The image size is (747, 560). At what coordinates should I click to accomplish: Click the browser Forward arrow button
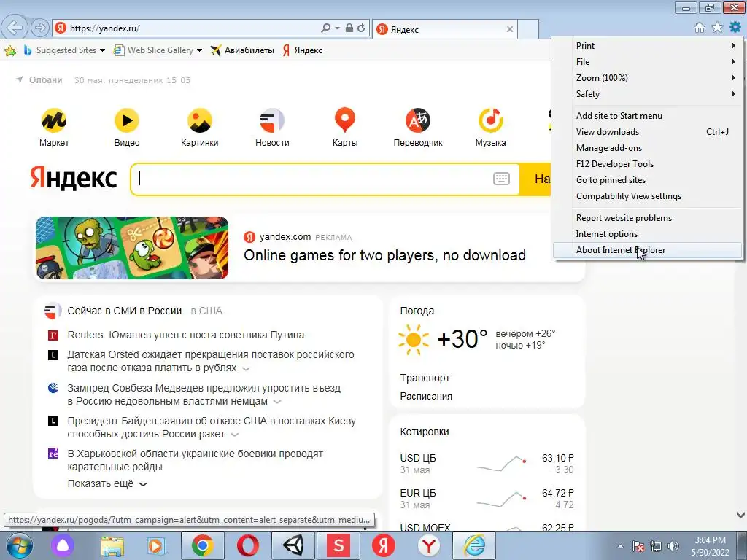click(40, 28)
